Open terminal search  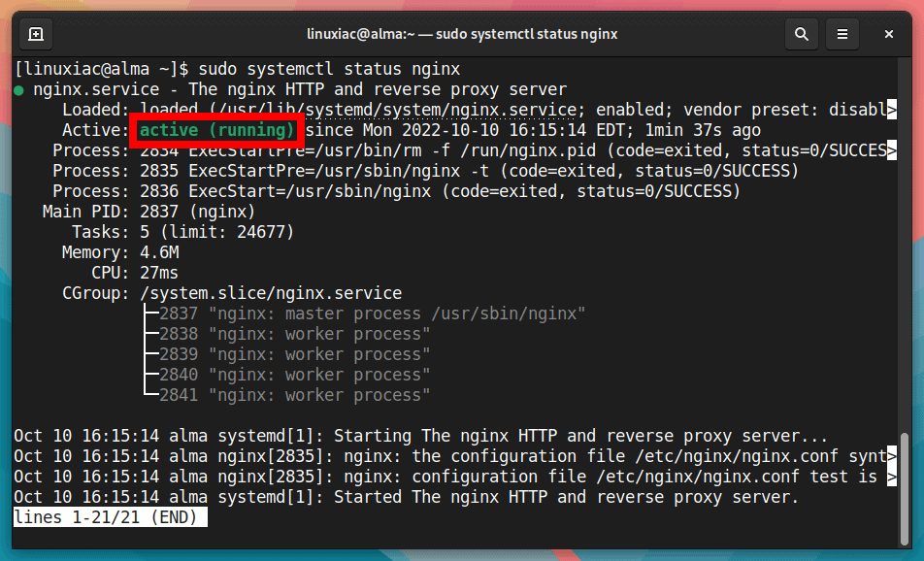[802, 34]
